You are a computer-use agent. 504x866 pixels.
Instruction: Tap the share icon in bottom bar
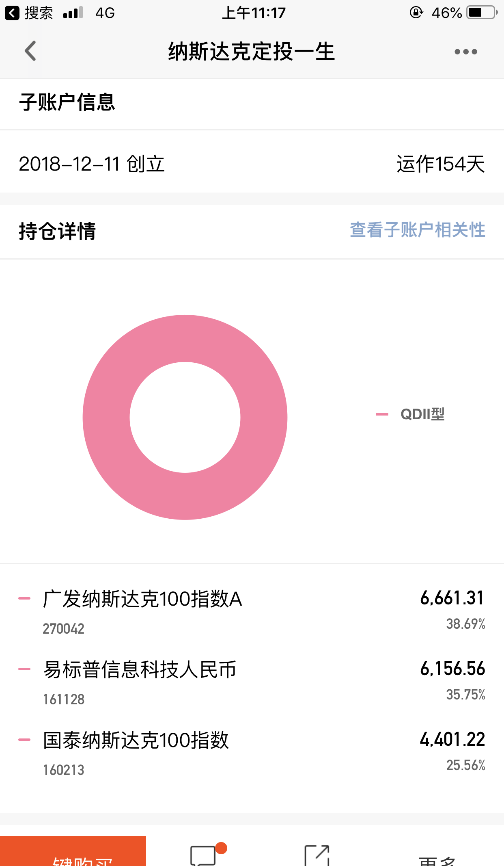point(317,855)
